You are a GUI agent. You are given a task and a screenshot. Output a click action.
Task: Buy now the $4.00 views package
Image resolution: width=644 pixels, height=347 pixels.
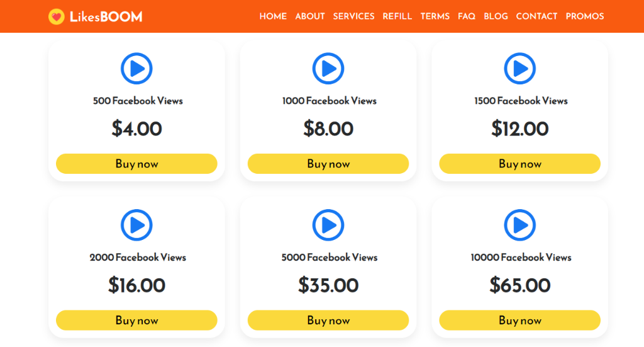tap(136, 164)
